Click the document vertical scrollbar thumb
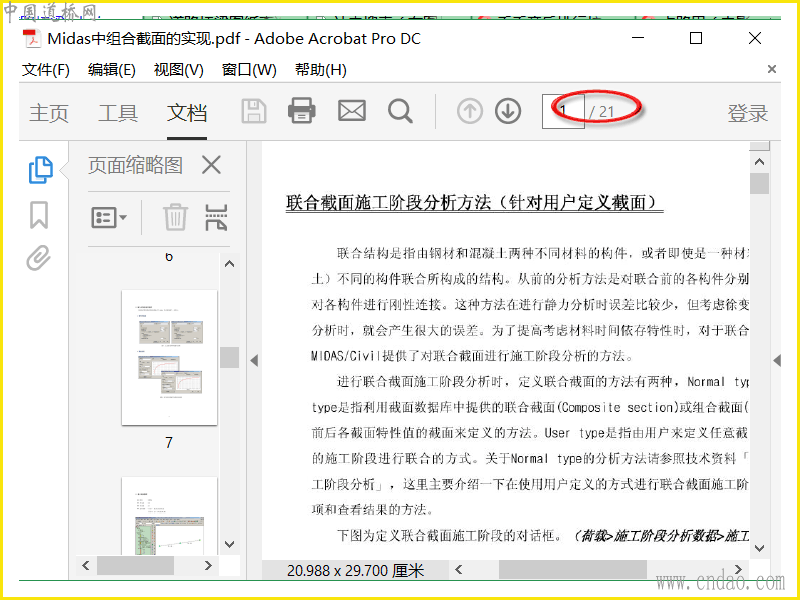The image size is (800, 600). pyautogui.click(x=759, y=184)
